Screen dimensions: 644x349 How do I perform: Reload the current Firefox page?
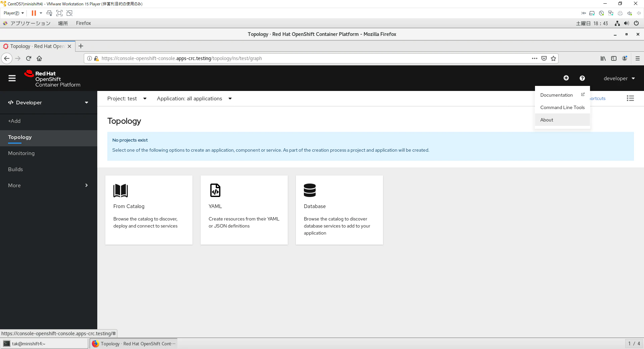29,58
